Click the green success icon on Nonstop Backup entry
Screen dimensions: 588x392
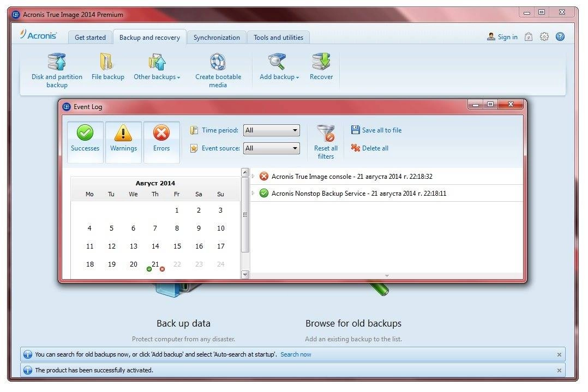(264, 193)
